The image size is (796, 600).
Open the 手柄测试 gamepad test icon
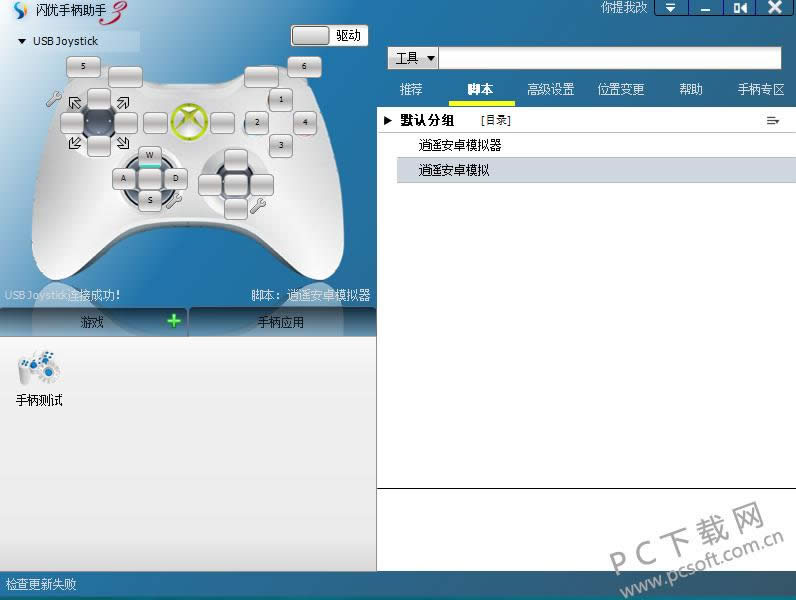(39, 369)
